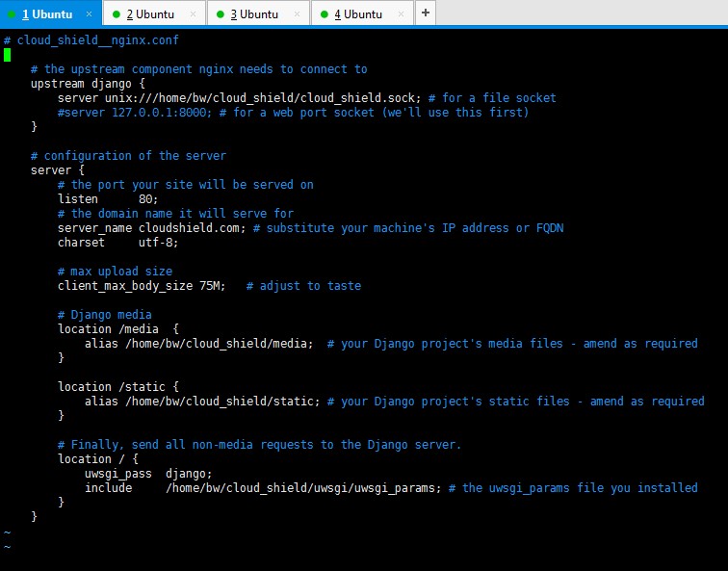Click the 'uwsgi_pass django;' line

pyautogui.click(x=148, y=474)
